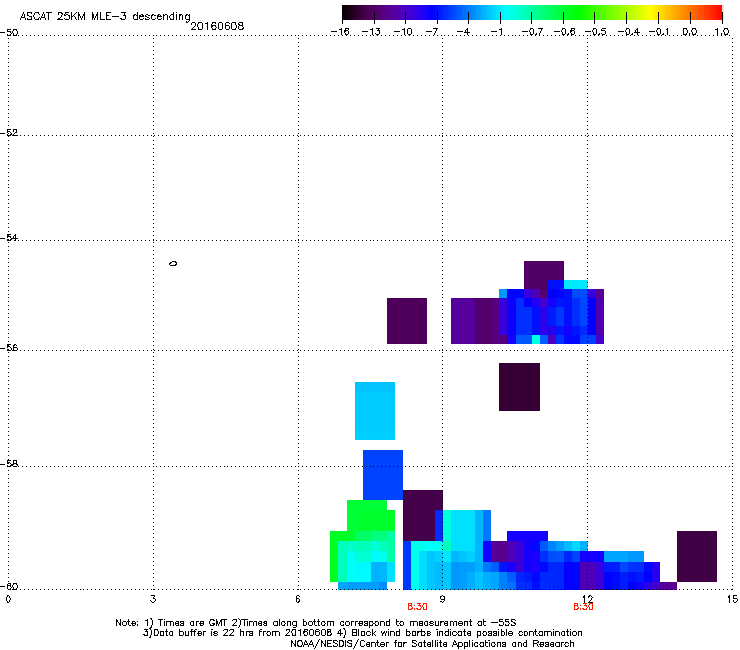740x650 pixels.
Task: Click the '-50' latitude axis label
Action: coord(9,33)
